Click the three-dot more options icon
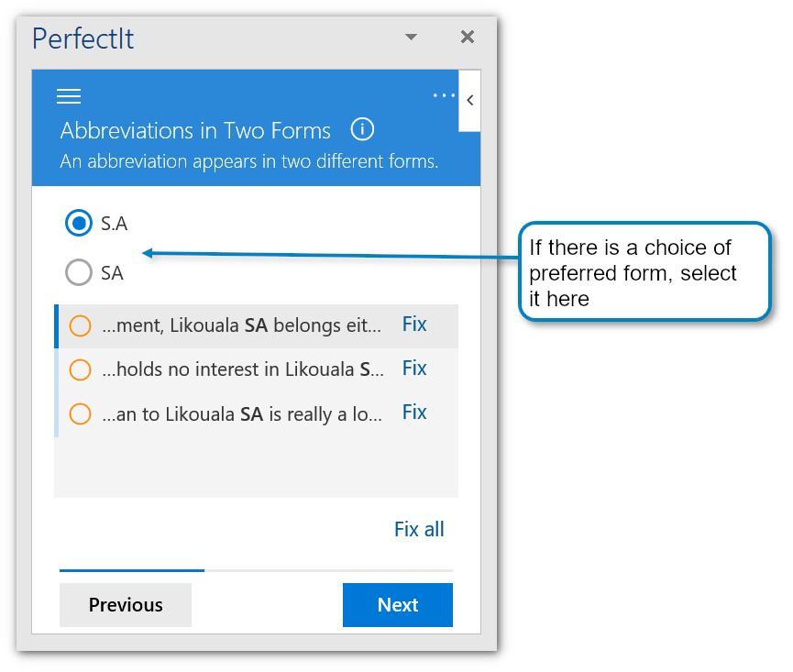The width and height of the screenshot is (793, 672). coord(443,95)
